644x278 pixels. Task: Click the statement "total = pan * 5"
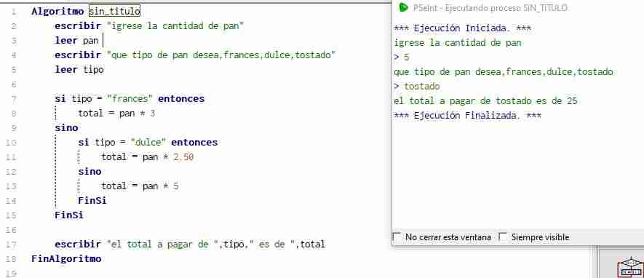[x=140, y=186]
